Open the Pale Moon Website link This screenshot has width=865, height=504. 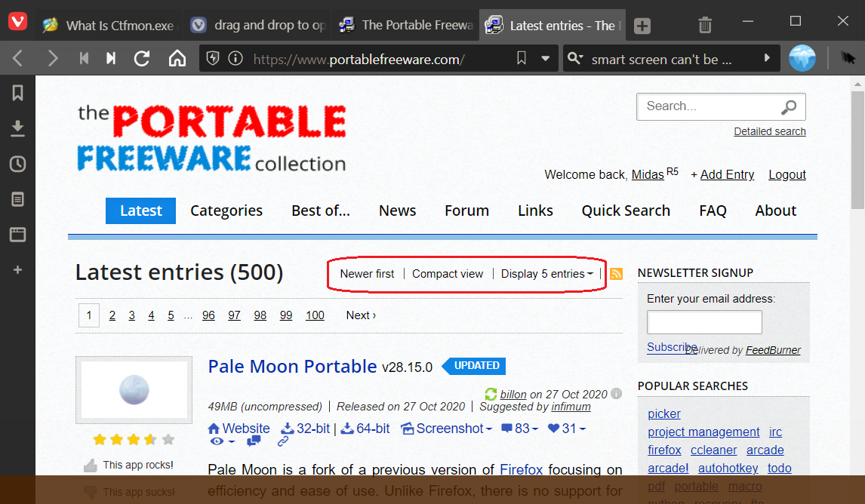(x=239, y=429)
